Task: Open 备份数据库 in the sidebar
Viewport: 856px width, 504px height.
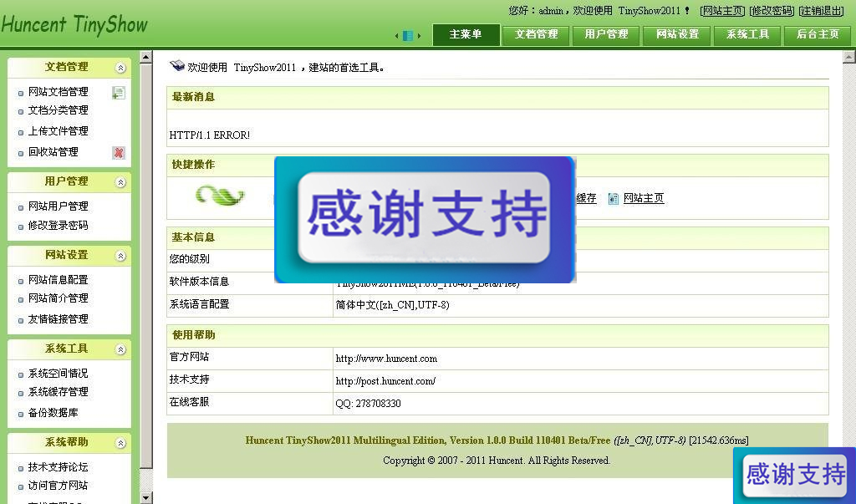Action: point(53,413)
